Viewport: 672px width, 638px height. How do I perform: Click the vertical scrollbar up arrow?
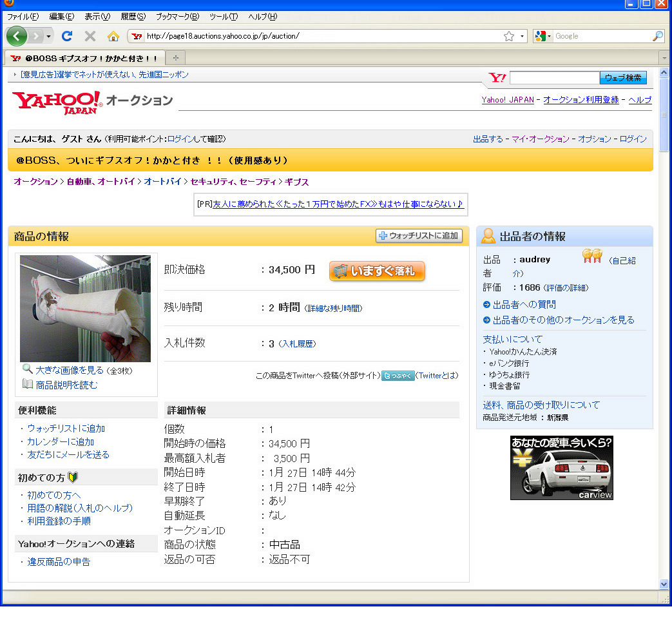(x=664, y=72)
